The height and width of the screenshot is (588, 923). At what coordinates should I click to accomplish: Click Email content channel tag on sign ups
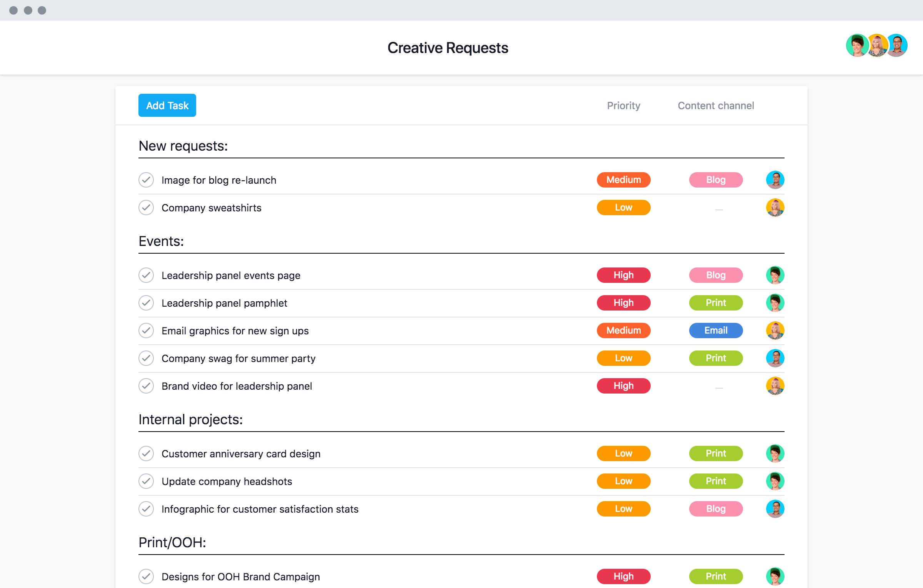point(715,330)
